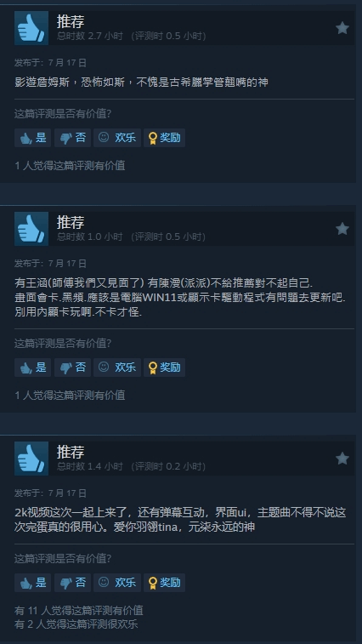Screen dimensions: 362x644
Task: Click the thumbs-up icon on first review
Action: (x=31, y=28)
